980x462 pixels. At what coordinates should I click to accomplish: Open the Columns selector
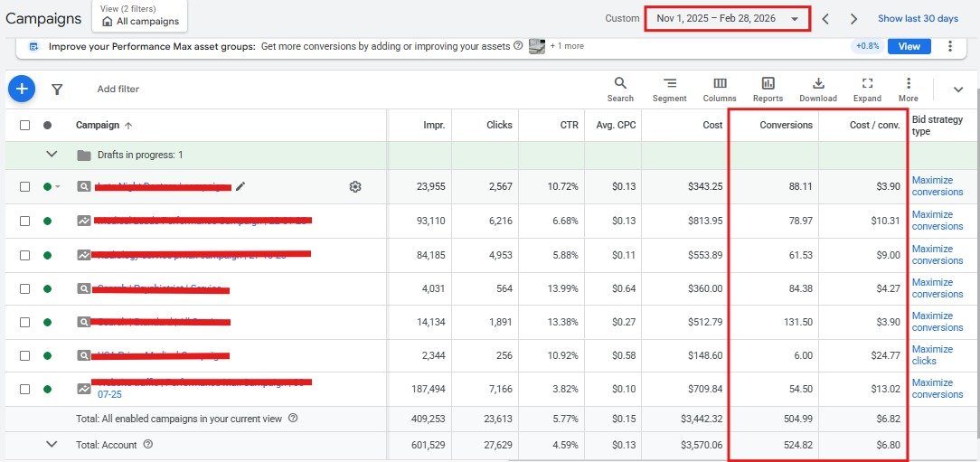(x=720, y=89)
